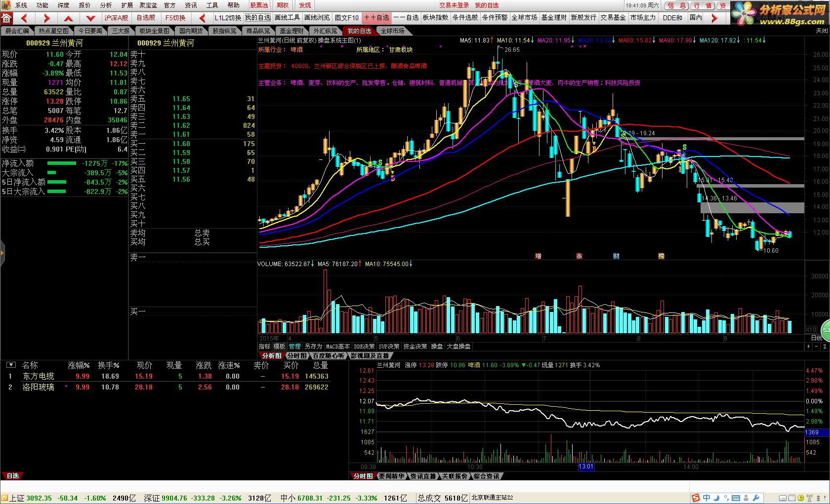Image resolution: width=830 pixels, height=504 pixels.
Task: Click the orange 榜 marker on chart
Action: [661, 256]
